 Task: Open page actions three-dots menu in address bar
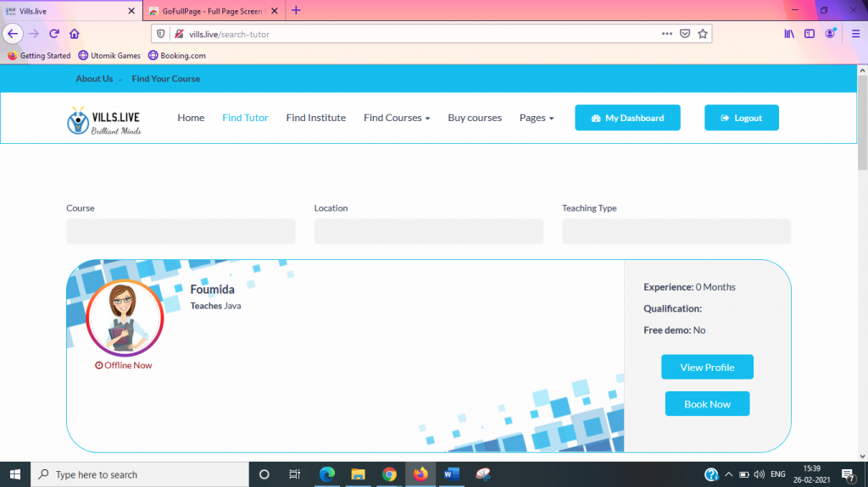click(667, 34)
